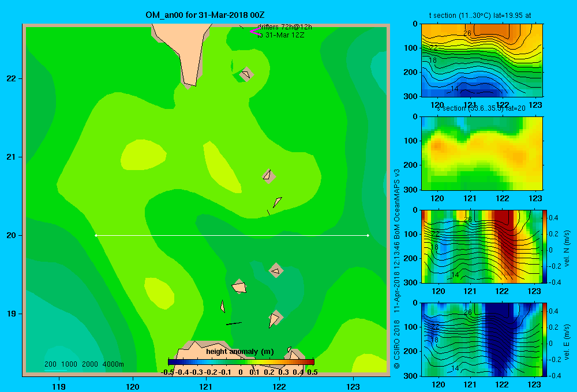Image resolution: width=577 pixels, height=392 pixels.
Task: Open the eastward velocity section panel
Action: tap(482, 340)
